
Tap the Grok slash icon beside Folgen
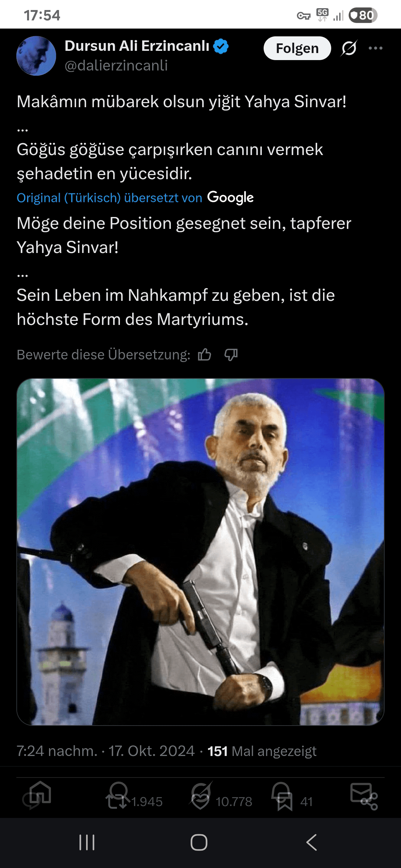click(349, 48)
